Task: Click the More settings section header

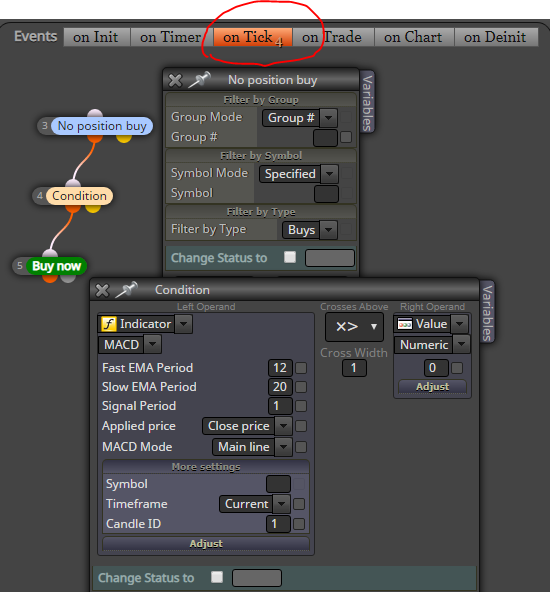Action: pos(206,467)
